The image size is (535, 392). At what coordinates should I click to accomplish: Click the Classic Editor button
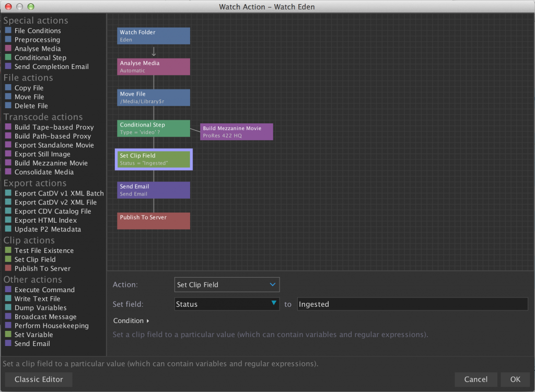[x=39, y=379]
